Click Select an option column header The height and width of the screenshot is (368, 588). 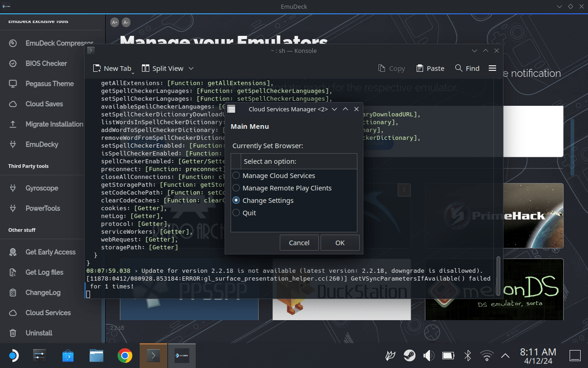[299, 161]
